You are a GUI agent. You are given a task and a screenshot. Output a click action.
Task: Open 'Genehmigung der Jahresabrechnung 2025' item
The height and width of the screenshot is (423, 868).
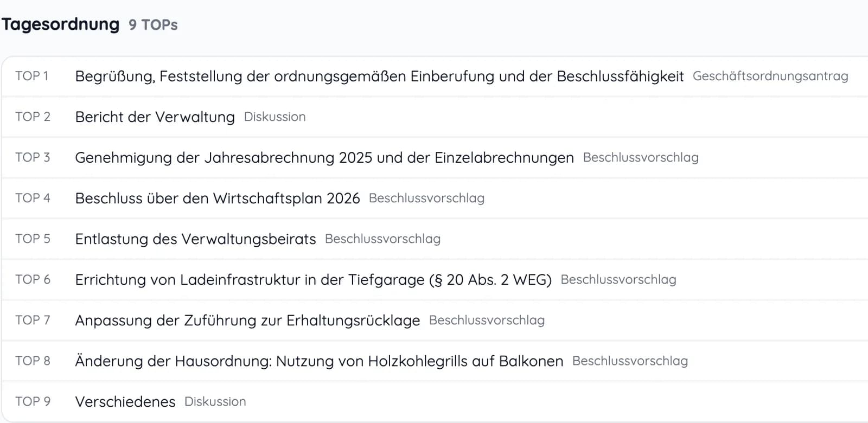pyautogui.click(x=324, y=158)
